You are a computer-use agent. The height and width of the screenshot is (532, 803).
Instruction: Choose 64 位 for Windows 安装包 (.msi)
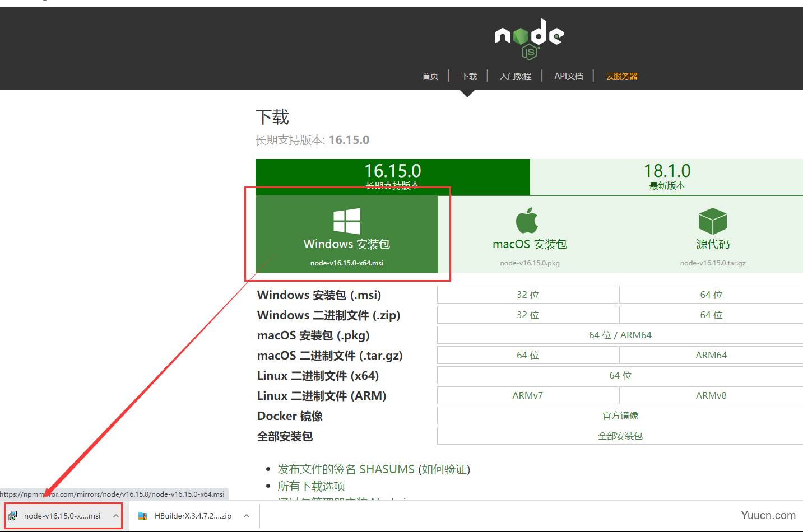(711, 295)
